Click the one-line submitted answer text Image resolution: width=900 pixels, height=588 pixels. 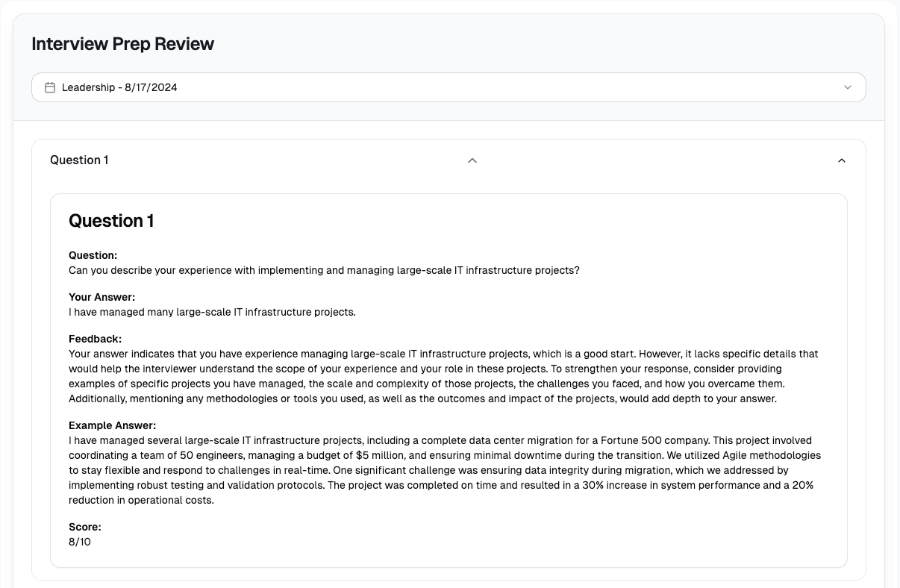(x=212, y=312)
